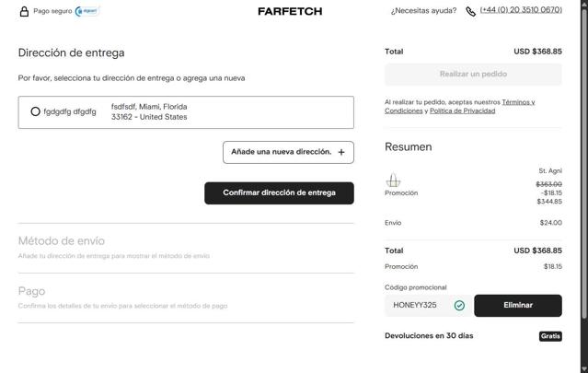Open the Política de Privacidad link
Viewport: 588px width, 373px height.
coord(462,111)
